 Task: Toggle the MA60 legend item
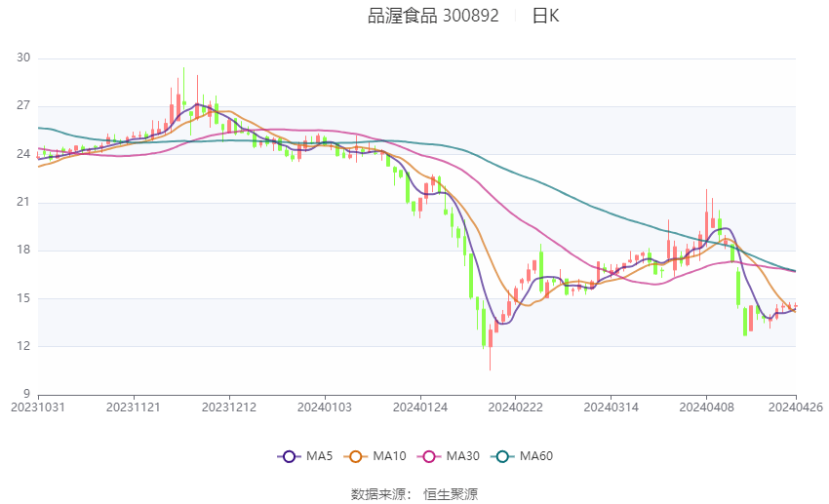coord(522,456)
